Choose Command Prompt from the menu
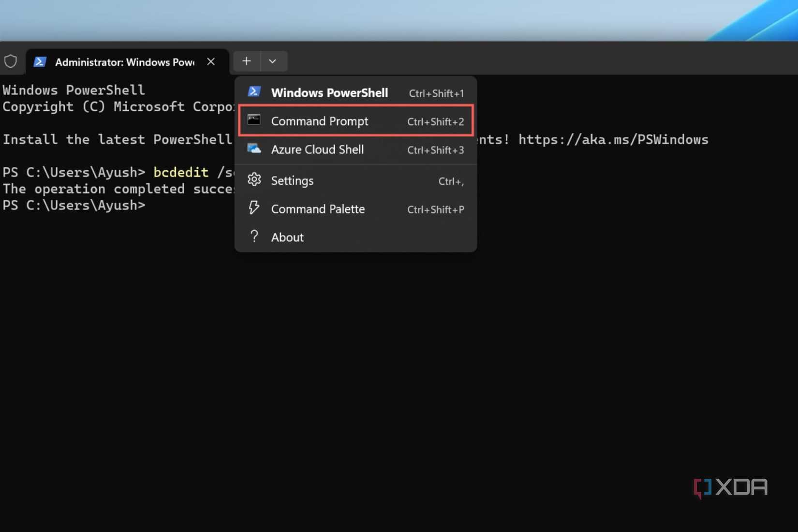 tap(320, 121)
